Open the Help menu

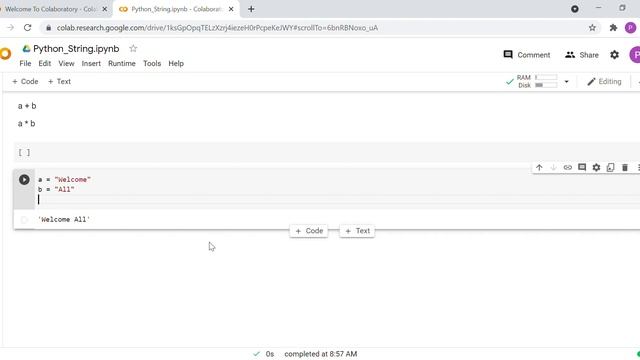point(176,63)
